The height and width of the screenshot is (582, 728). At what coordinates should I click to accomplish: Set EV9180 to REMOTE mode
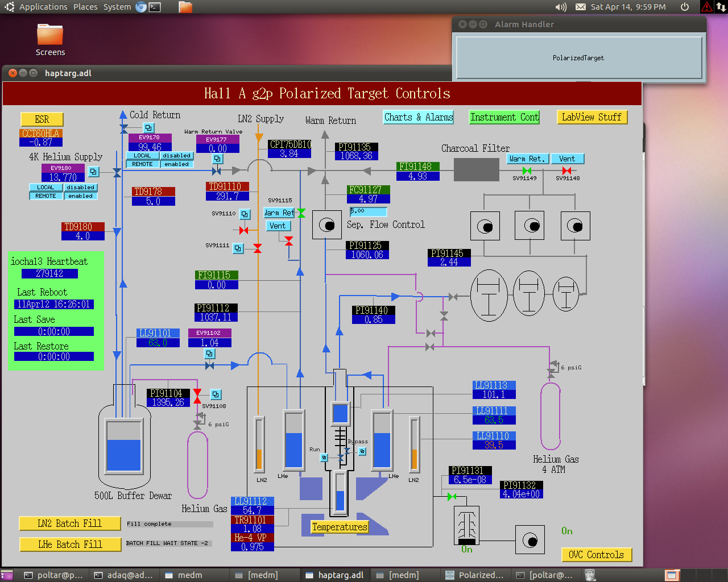tap(45, 196)
